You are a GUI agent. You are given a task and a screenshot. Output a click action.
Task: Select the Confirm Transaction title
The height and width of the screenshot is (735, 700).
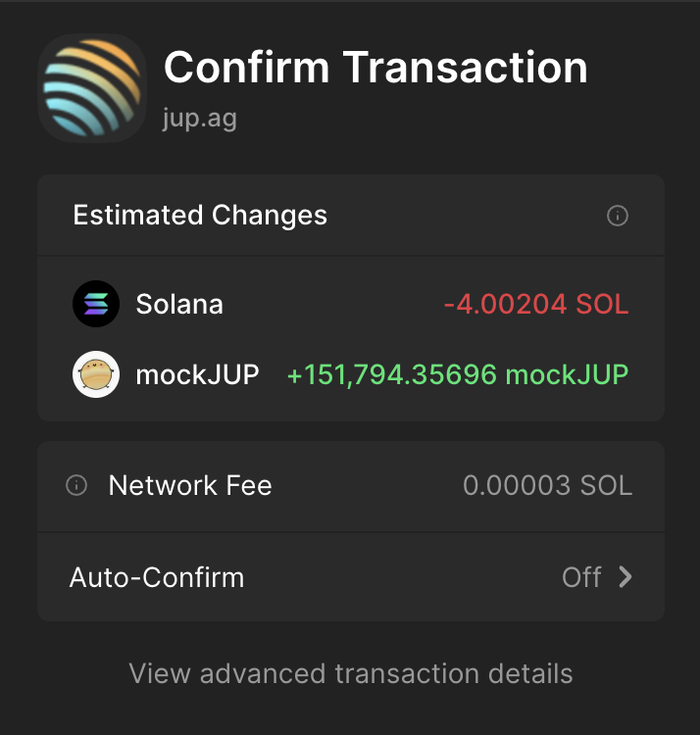pos(375,68)
